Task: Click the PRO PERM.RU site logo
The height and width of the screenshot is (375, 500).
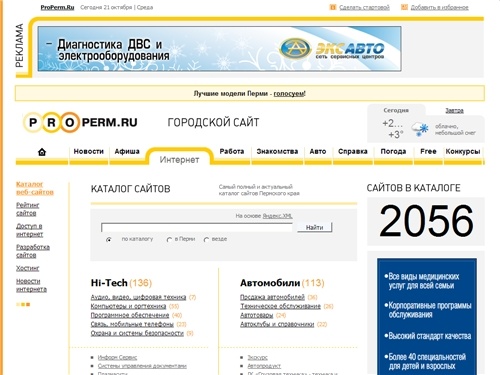Action: tap(80, 122)
